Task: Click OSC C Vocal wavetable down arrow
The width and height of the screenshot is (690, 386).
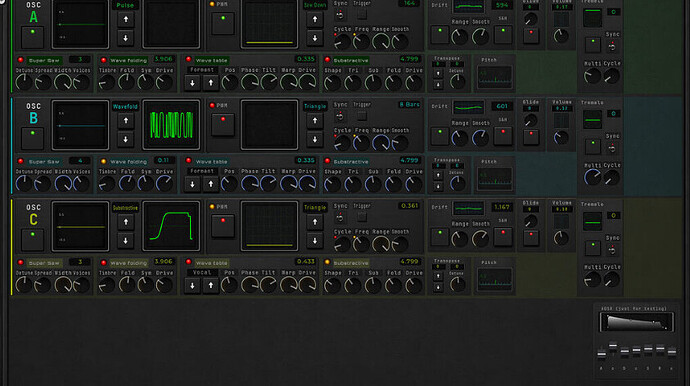Action: tap(192, 286)
